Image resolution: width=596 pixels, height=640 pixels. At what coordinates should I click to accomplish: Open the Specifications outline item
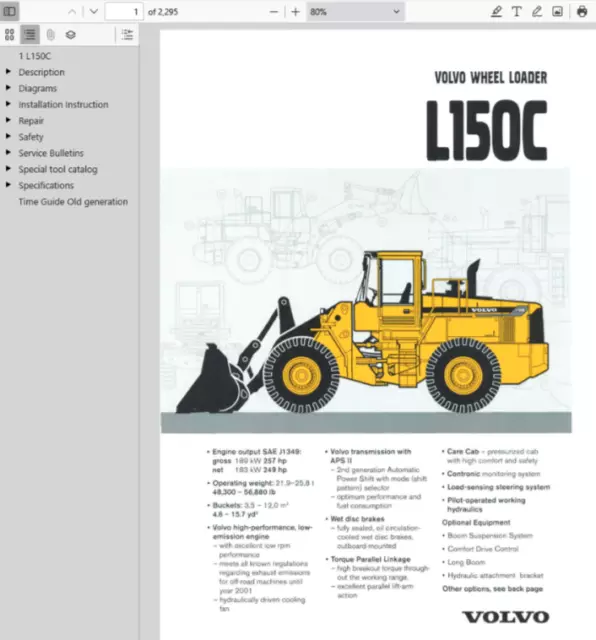click(46, 185)
